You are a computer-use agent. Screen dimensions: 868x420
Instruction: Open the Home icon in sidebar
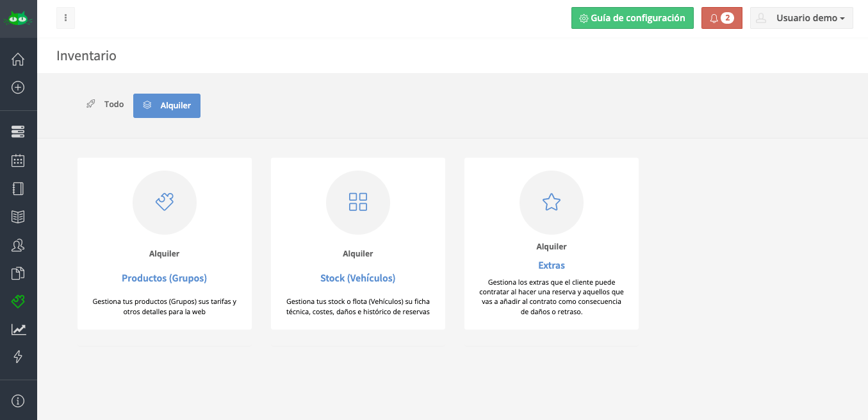(18, 60)
